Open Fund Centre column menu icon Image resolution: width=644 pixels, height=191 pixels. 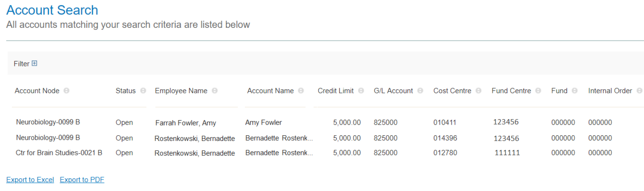[x=538, y=91]
